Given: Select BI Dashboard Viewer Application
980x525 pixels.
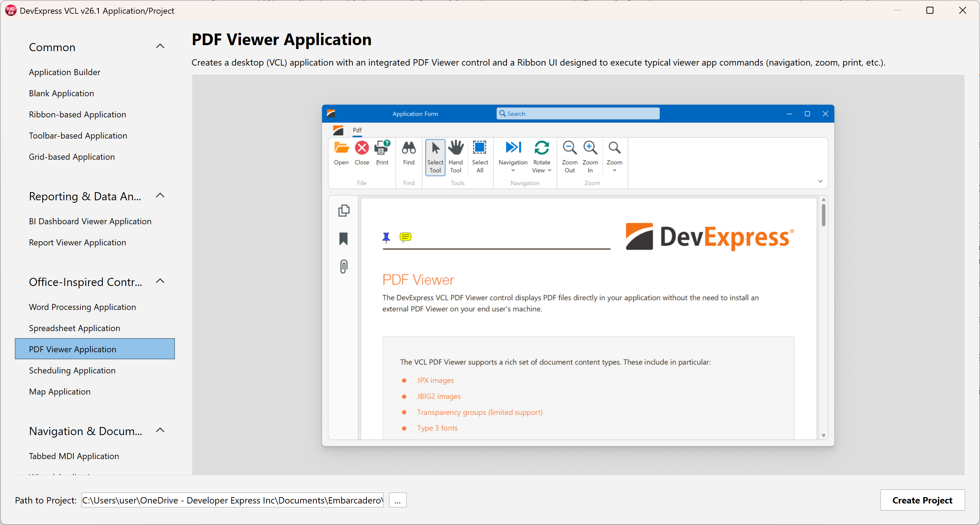Looking at the screenshot, I should [90, 221].
